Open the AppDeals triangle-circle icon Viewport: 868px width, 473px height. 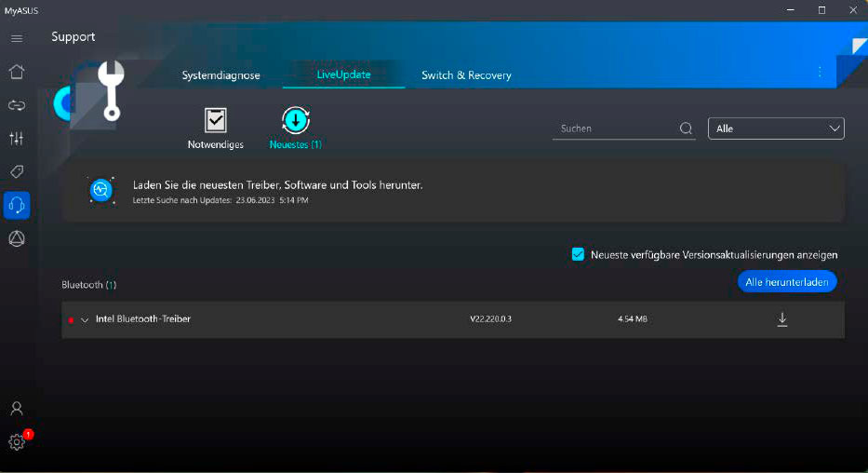17,238
